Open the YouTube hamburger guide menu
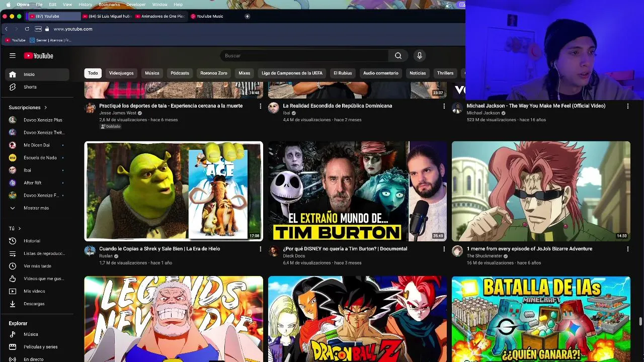The width and height of the screenshot is (644, 362). [13, 56]
